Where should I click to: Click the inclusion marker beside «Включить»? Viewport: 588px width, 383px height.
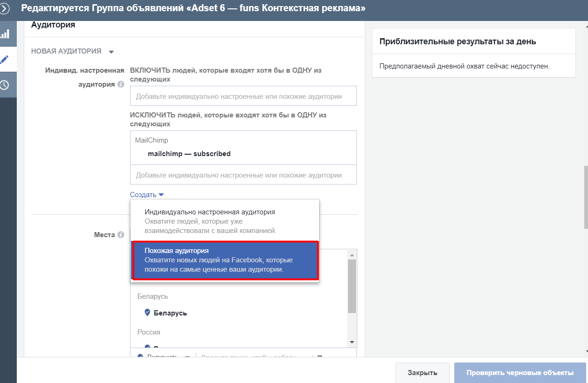(x=141, y=356)
